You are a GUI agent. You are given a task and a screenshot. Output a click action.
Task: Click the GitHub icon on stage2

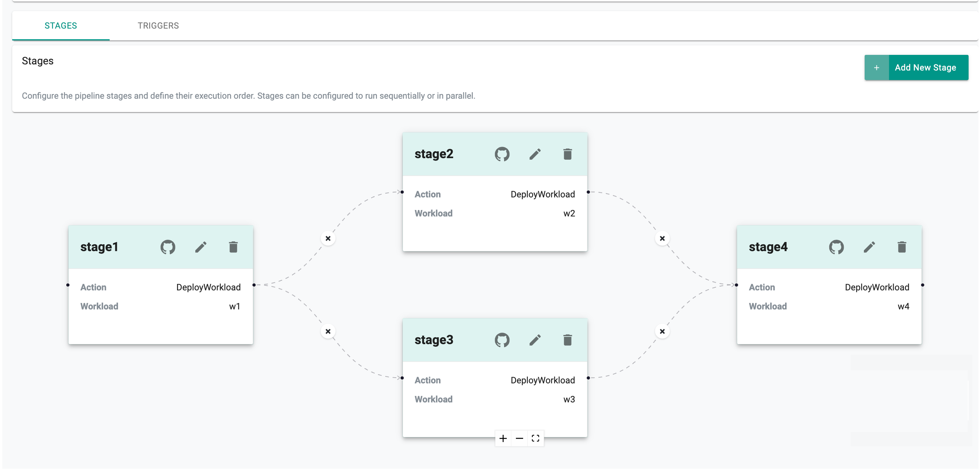click(502, 154)
